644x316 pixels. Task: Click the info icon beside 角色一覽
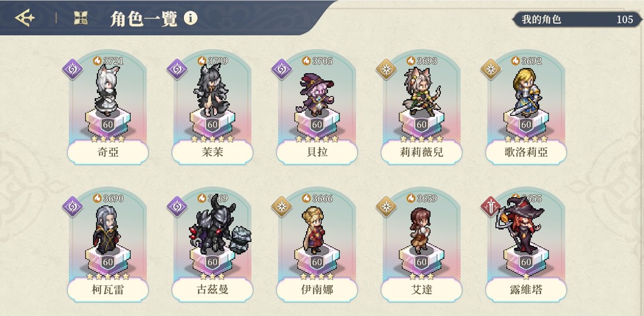tap(191, 18)
